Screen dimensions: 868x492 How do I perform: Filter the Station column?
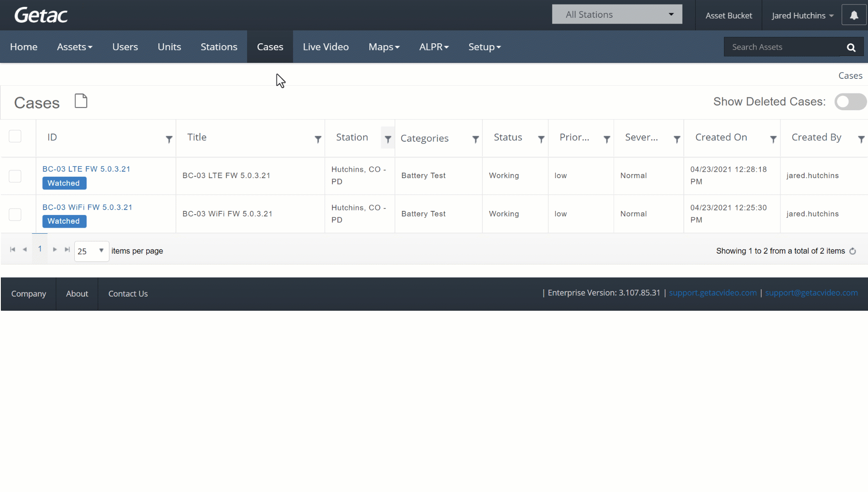387,139
